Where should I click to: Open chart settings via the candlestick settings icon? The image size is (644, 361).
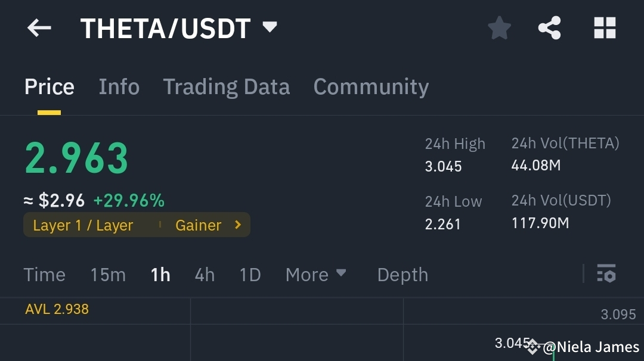607,275
